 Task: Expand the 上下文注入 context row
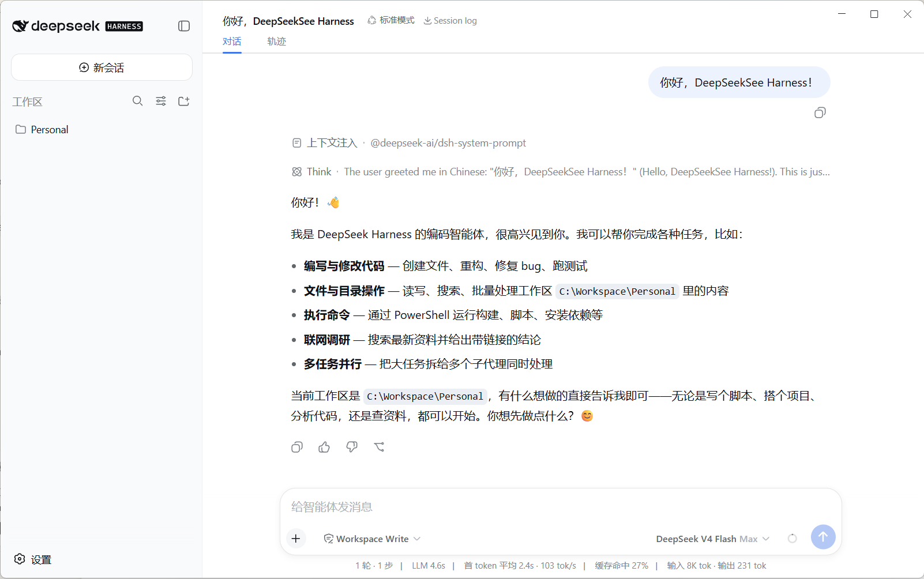click(409, 143)
